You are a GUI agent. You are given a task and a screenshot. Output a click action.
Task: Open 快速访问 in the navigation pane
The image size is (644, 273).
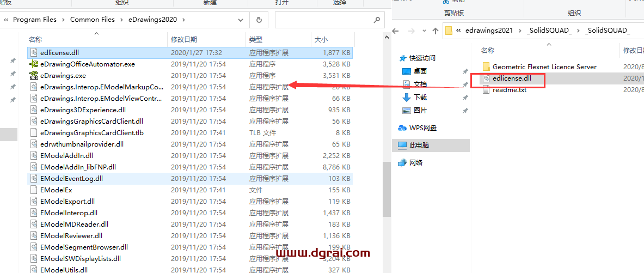point(422,58)
